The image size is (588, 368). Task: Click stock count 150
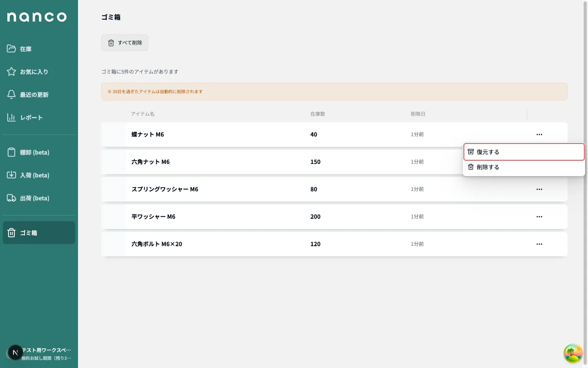pyautogui.click(x=315, y=162)
